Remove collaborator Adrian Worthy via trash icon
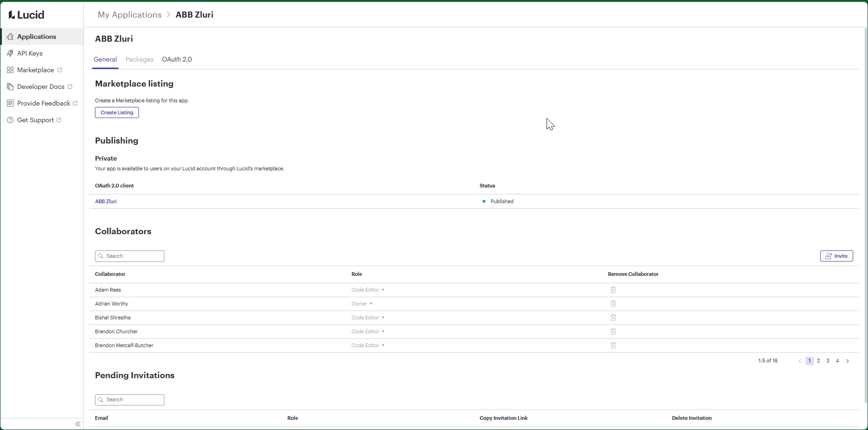This screenshot has width=868, height=430. pos(613,304)
